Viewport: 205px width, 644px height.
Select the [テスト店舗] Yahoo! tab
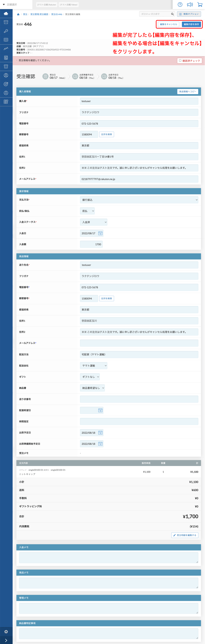68,5
